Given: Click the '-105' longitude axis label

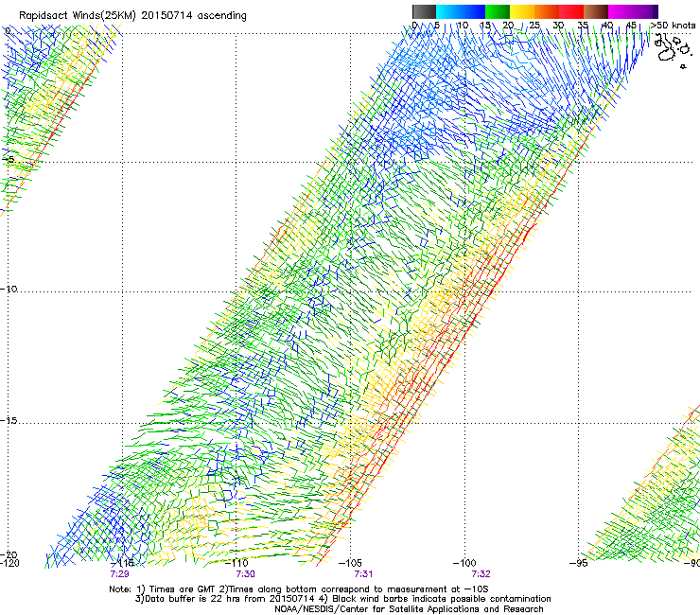Looking at the screenshot, I should (350, 563).
